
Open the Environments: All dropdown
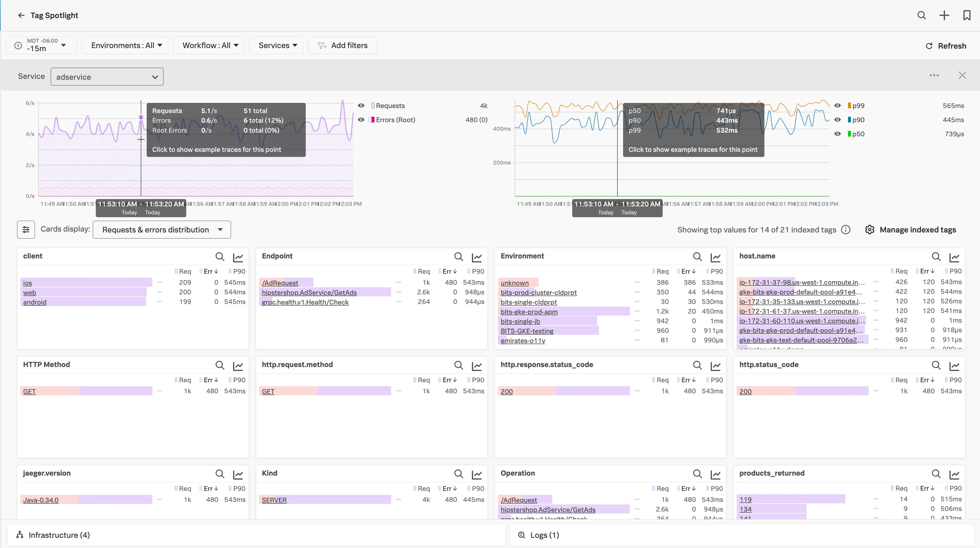click(125, 45)
